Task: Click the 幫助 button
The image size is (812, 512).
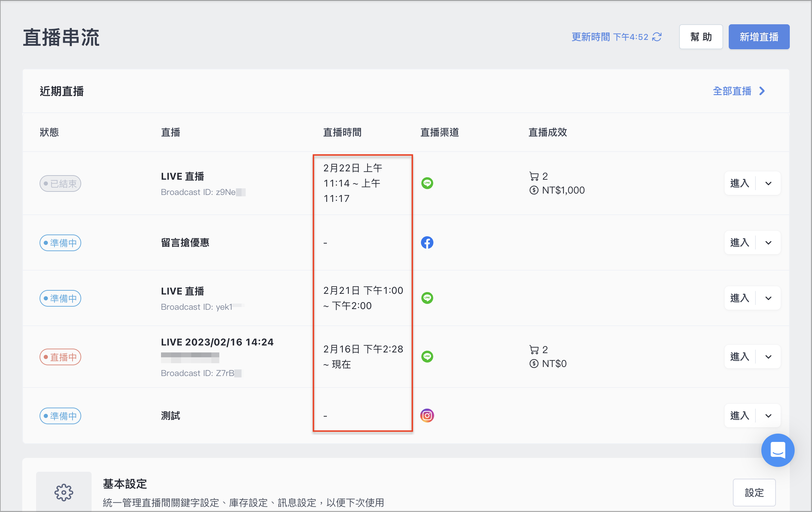Action: click(x=701, y=37)
